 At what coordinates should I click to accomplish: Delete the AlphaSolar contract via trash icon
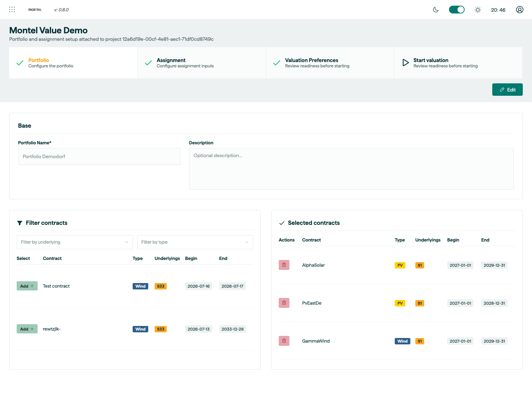(284, 265)
